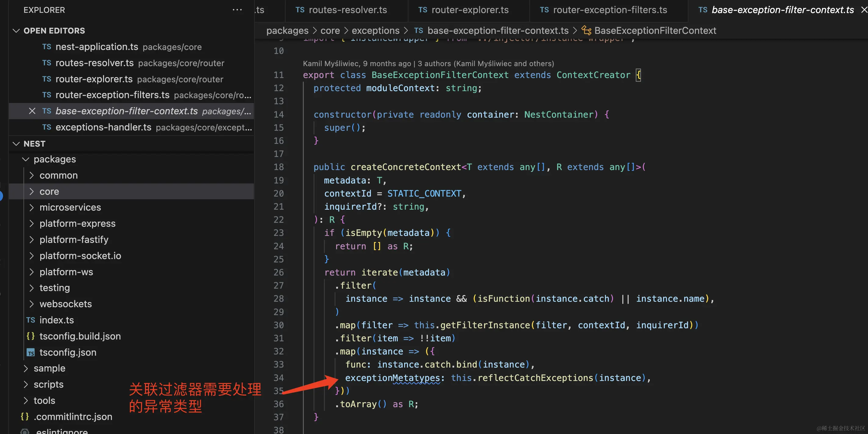Click TS icon of nest-application.ts entry
868x434 pixels.
click(x=47, y=47)
